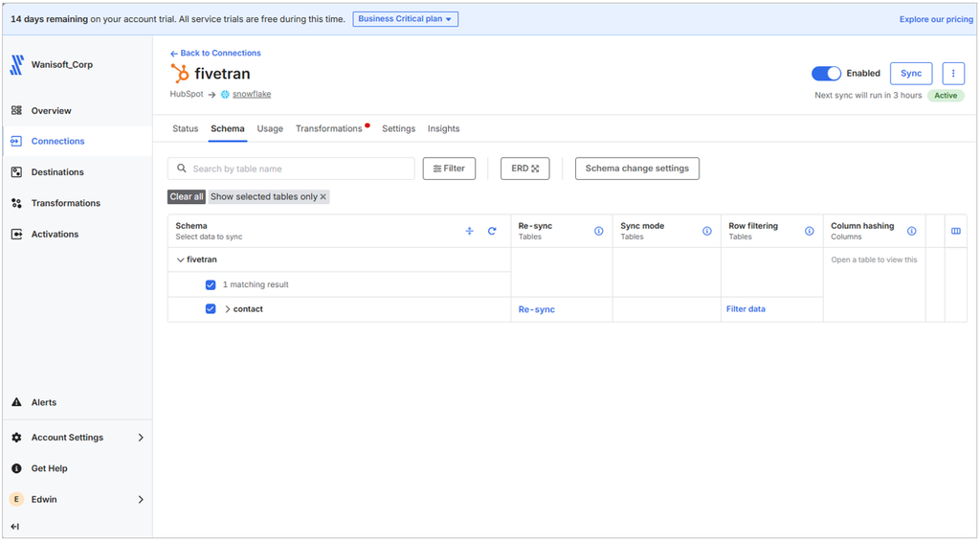The height and width of the screenshot is (541, 980).
Task: Open Destinations in the sidebar
Action: [x=57, y=172]
